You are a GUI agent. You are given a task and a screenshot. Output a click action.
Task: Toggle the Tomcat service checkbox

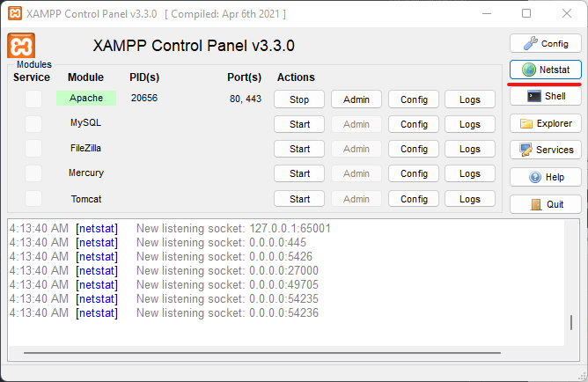(x=33, y=199)
